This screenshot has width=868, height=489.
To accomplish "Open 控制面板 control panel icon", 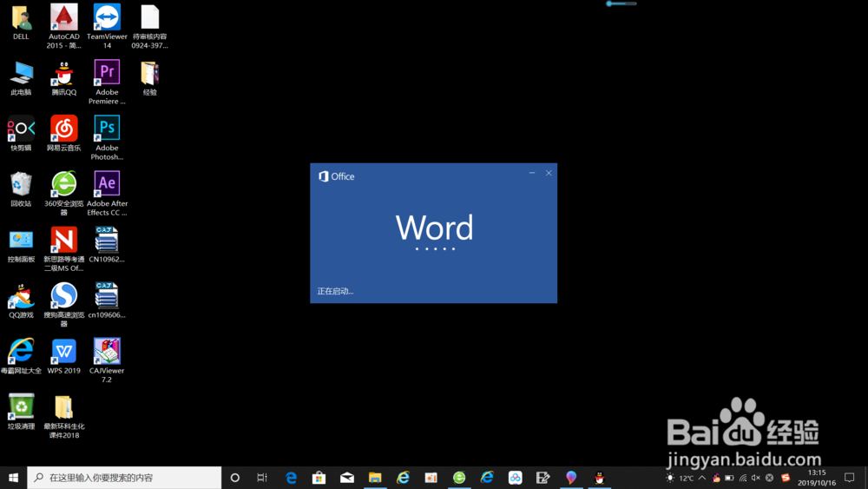I will [21, 245].
